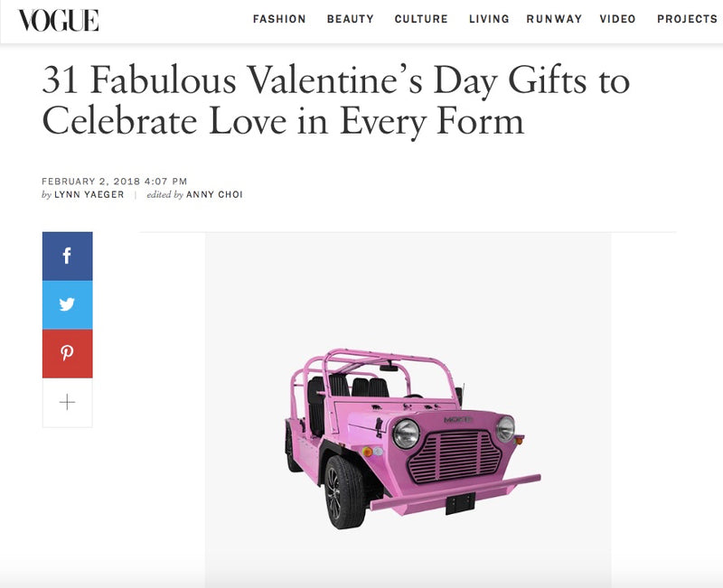This screenshot has width=723, height=588.
Task: Go to Vogue homepage via logo
Action: pyautogui.click(x=59, y=20)
